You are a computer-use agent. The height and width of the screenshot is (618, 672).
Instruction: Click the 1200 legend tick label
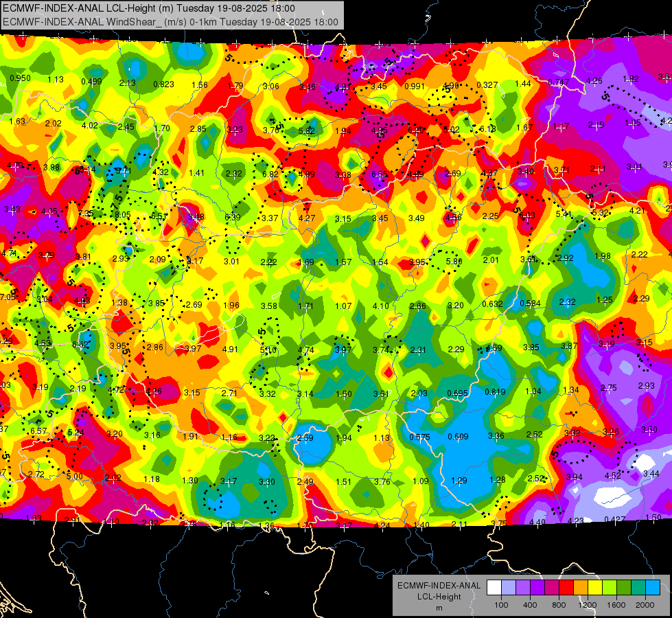[588, 605]
